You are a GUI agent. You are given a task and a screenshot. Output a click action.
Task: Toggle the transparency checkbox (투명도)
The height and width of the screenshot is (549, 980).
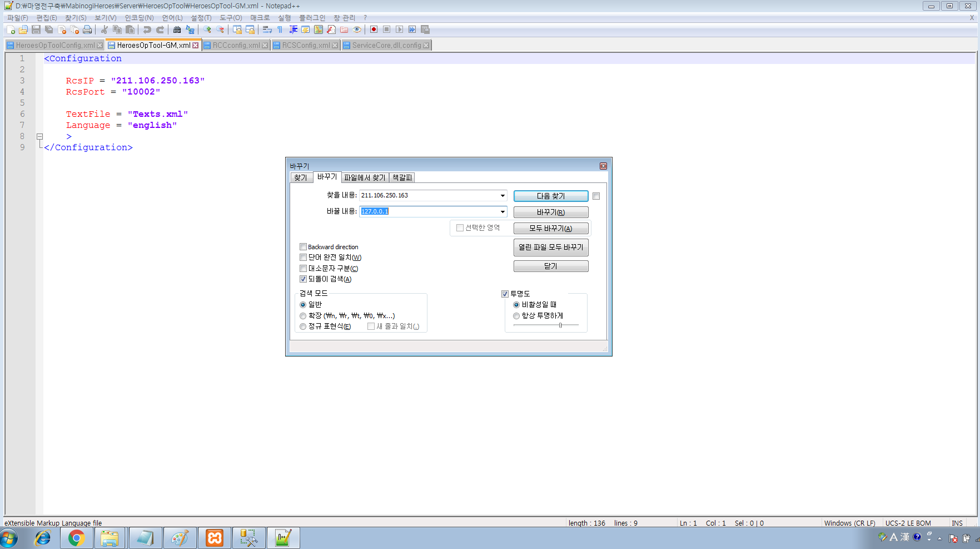pos(505,294)
